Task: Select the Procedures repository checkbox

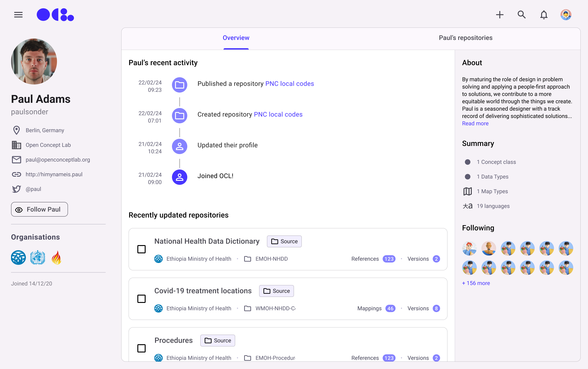Action: point(141,348)
